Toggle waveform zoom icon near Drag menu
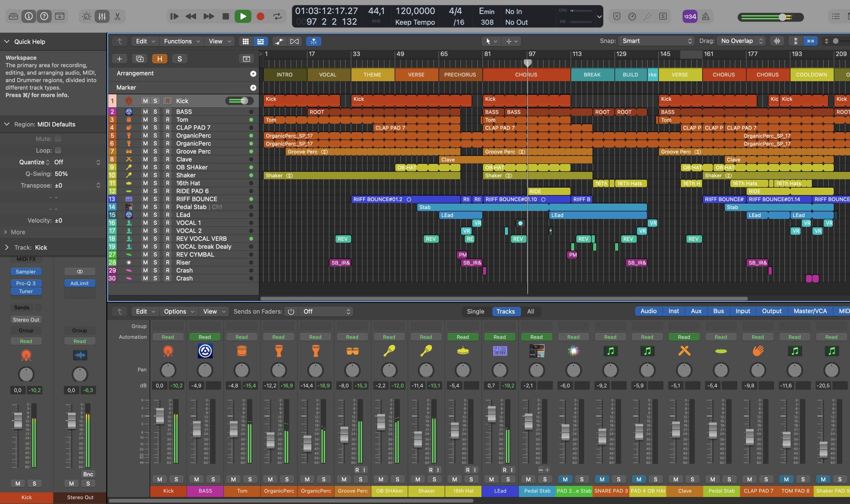This screenshot has height=504, width=850. [x=777, y=41]
